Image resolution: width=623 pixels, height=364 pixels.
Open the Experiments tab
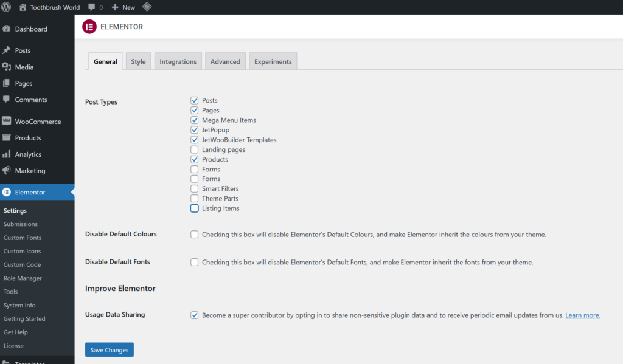coord(273,61)
